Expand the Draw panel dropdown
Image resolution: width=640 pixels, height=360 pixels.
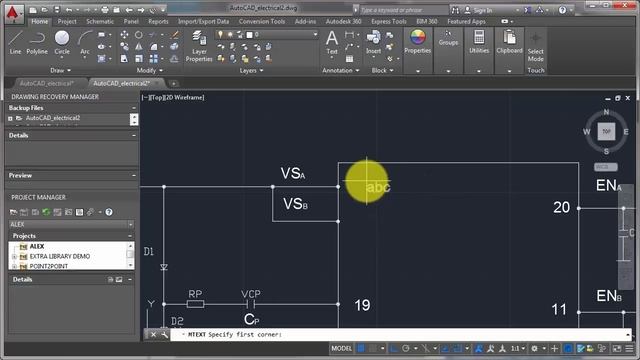[x=60, y=71]
